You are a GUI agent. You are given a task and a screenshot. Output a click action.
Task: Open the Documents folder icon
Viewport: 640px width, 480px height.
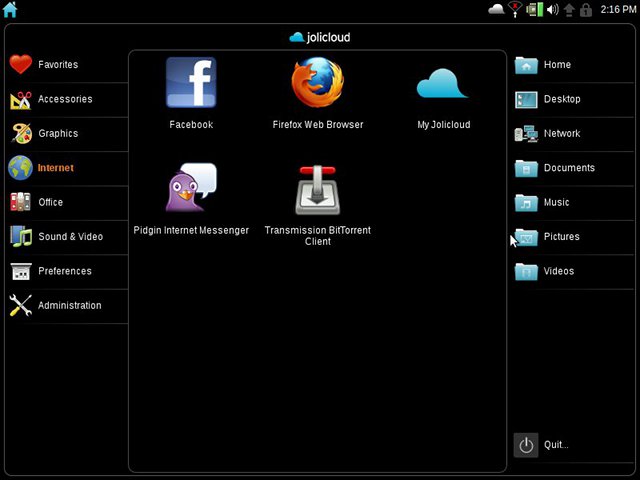[x=526, y=168]
